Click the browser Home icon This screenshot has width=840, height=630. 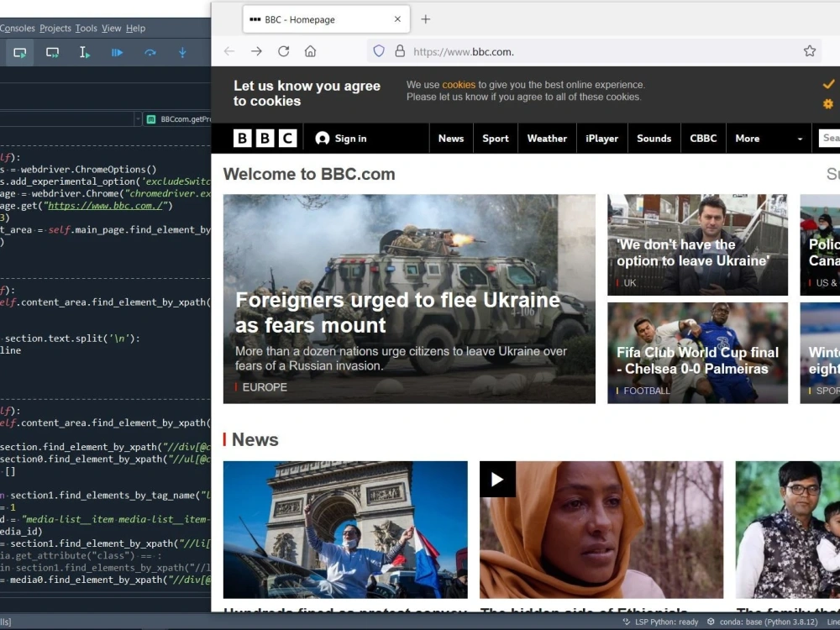(310, 51)
